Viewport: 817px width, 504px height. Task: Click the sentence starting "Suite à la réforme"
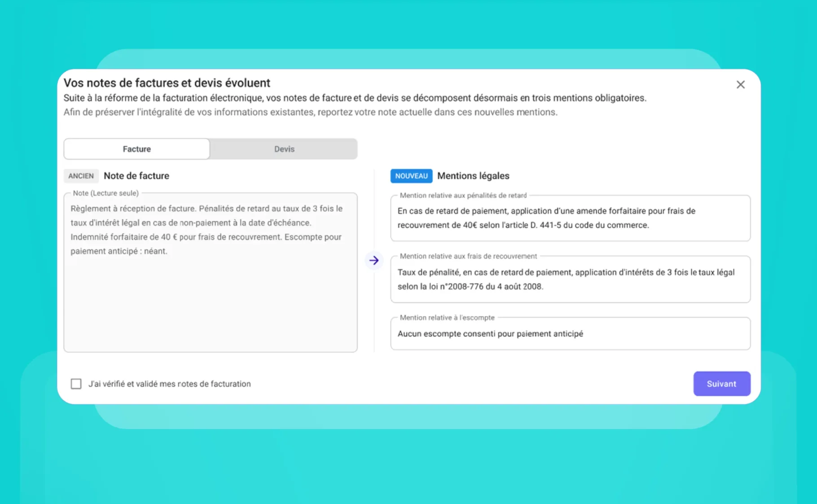point(355,98)
